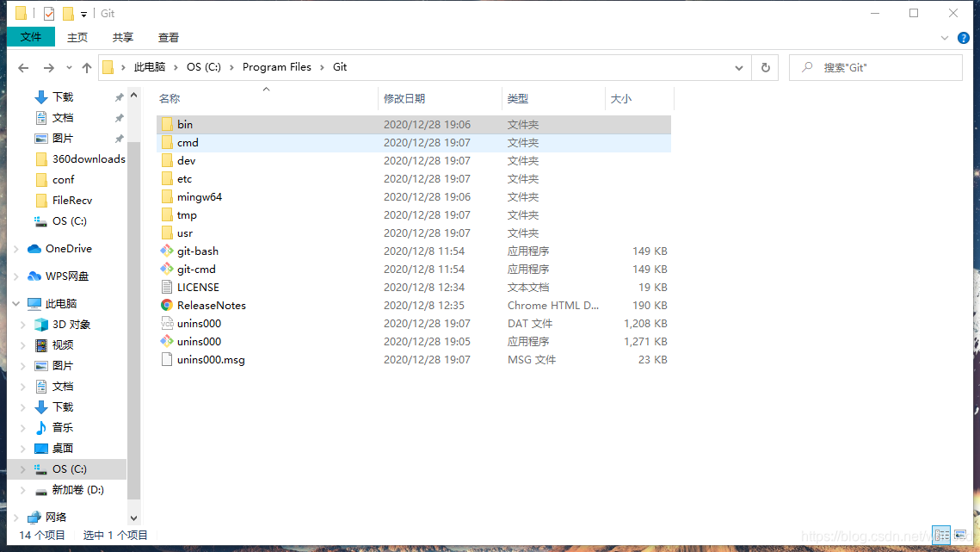Screen dimensions: 980x552
Task: Customize Quick Access Toolbar dropdown
Action: [x=83, y=14]
